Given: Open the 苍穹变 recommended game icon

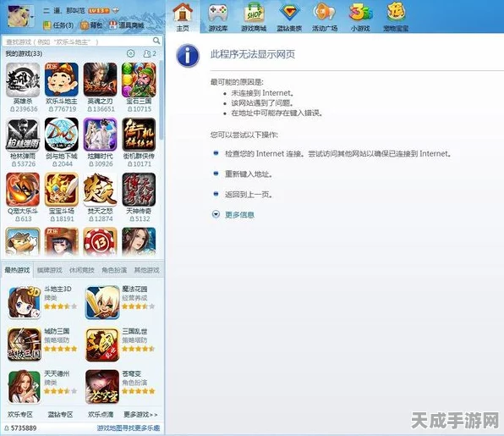Looking at the screenshot, I should 102,387.
